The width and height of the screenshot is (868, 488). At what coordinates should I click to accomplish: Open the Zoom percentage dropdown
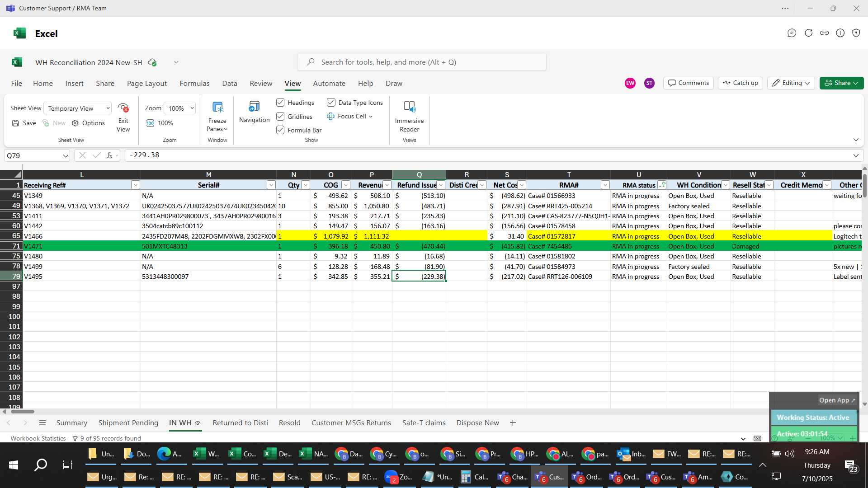[x=180, y=108]
